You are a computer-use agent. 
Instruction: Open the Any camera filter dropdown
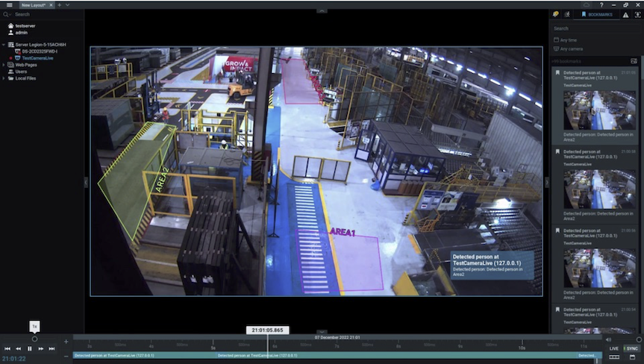568,48
